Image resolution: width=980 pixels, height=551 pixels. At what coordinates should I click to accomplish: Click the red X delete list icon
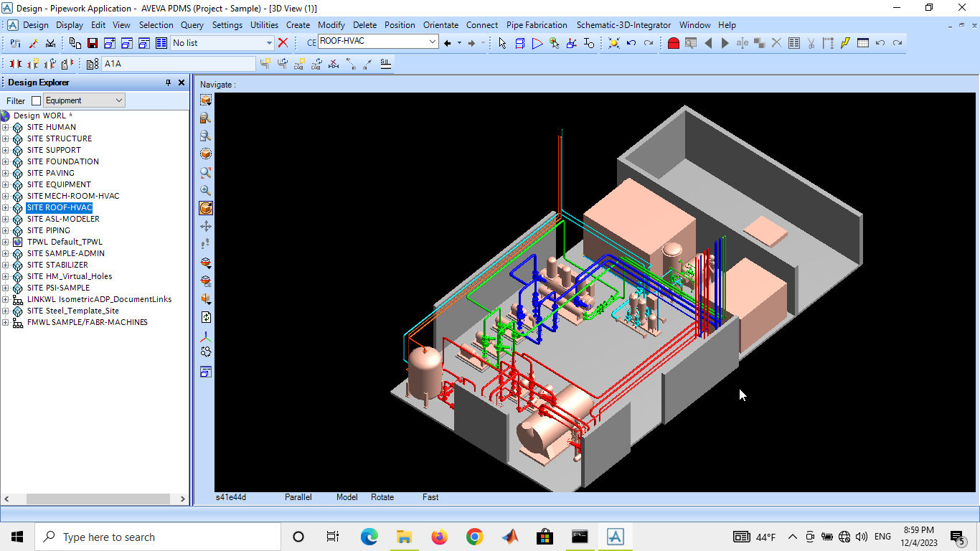click(x=283, y=43)
